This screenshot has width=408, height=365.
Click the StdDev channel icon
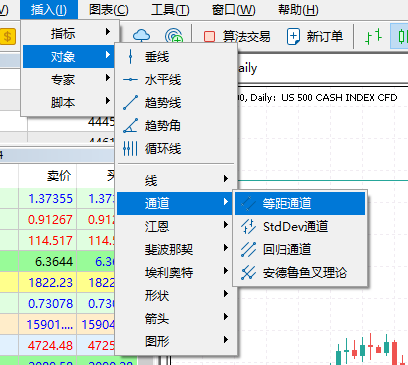248,226
